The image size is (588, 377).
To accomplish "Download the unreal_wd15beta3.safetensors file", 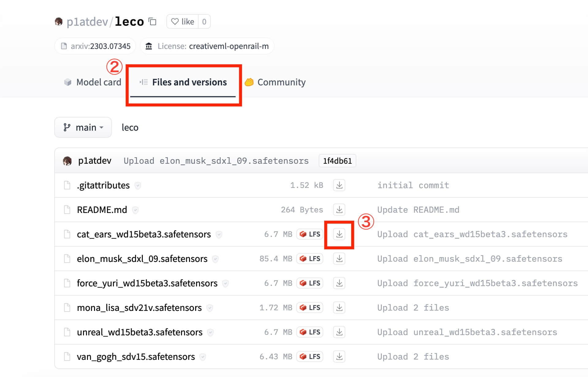I will [339, 332].
